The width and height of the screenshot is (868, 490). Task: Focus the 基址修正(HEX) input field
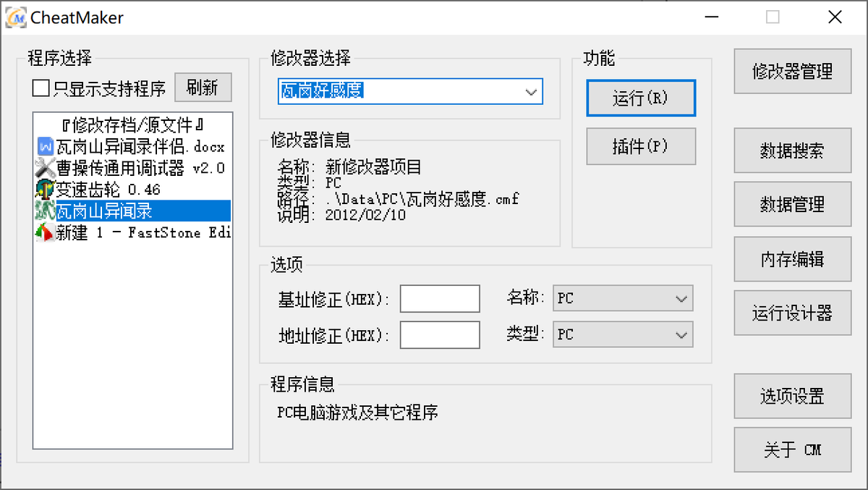click(440, 298)
